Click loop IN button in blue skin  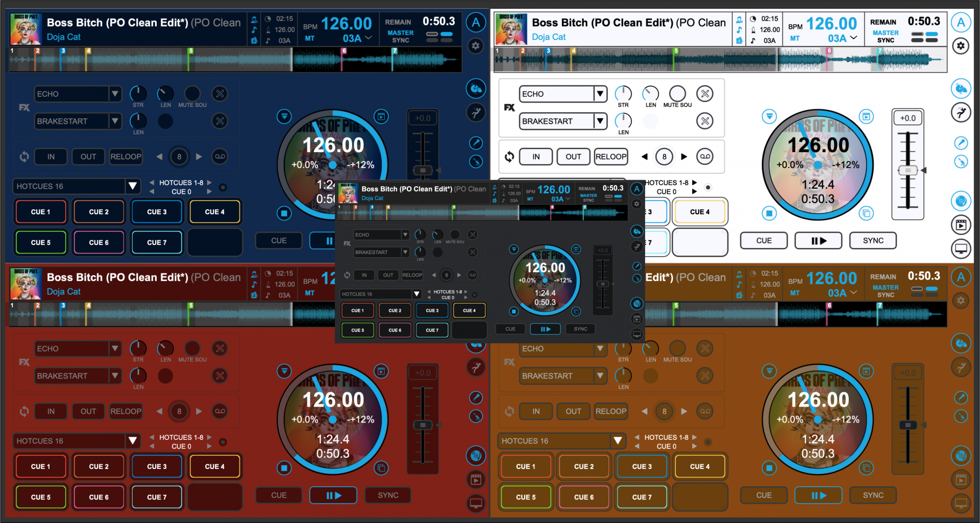pyautogui.click(x=51, y=157)
